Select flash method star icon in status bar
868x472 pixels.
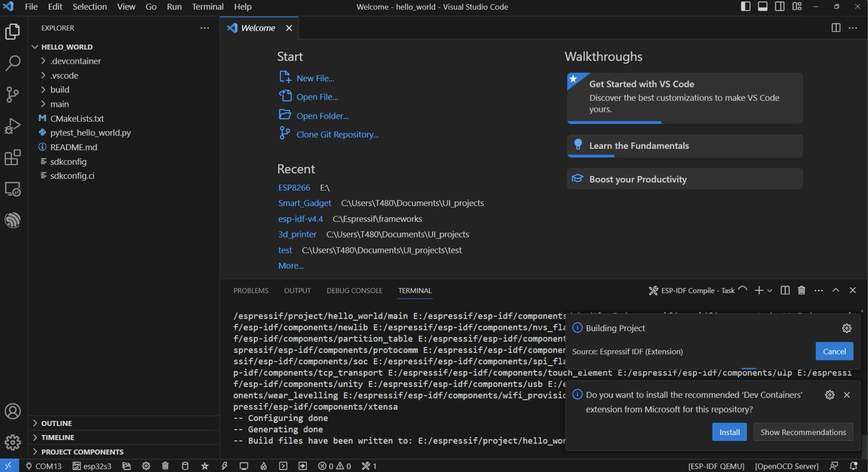pos(205,466)
